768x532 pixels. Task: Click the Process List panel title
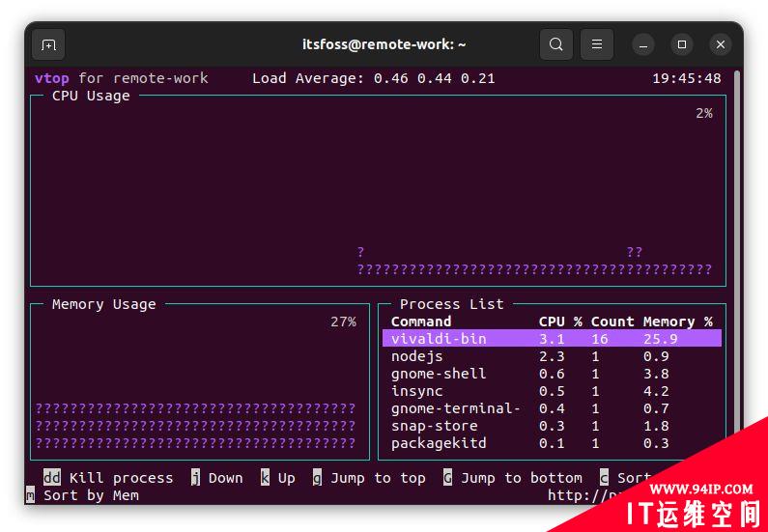coord(451,304)
